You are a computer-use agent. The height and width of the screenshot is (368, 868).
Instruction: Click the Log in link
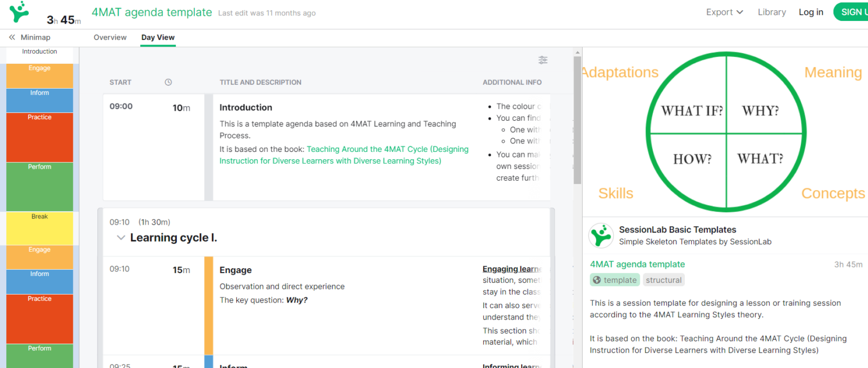point(811,11)
